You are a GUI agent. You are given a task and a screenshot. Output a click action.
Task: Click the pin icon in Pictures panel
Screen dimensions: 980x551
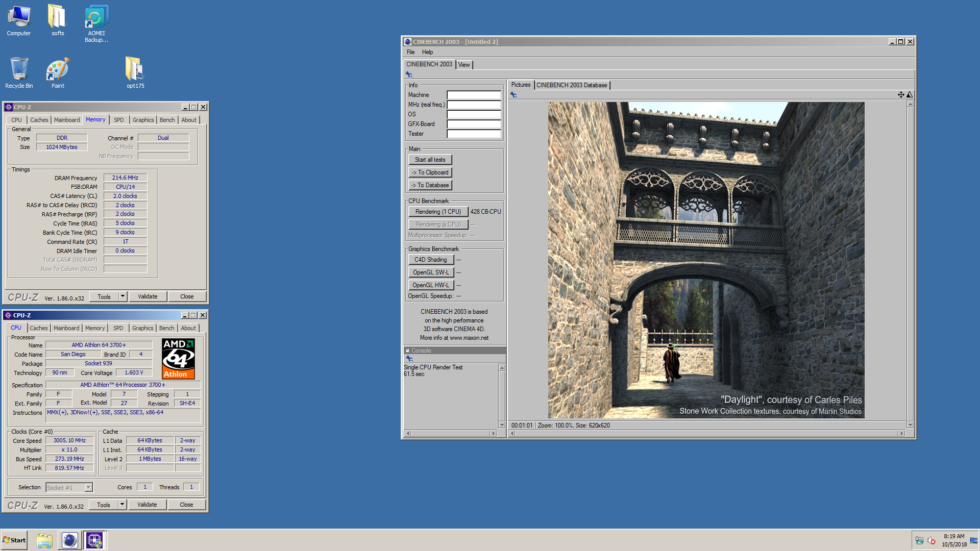(513, 95)
